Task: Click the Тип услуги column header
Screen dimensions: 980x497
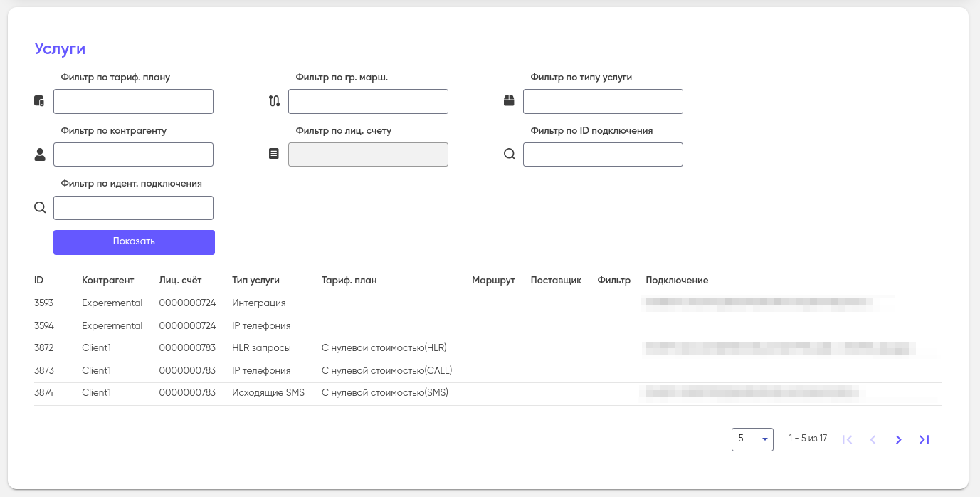Action: point(255,281)
